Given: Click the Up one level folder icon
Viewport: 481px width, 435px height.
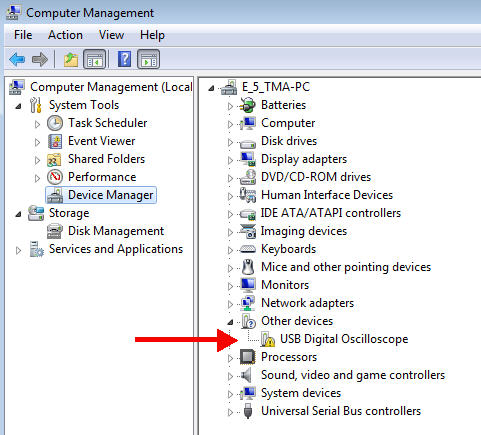Looking at the screenshot, I should point(71,60).
